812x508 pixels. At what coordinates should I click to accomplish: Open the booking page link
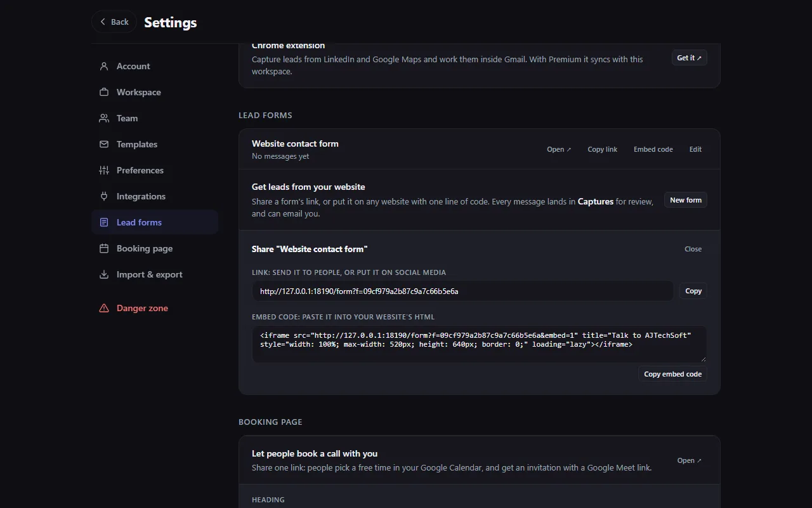690,460
